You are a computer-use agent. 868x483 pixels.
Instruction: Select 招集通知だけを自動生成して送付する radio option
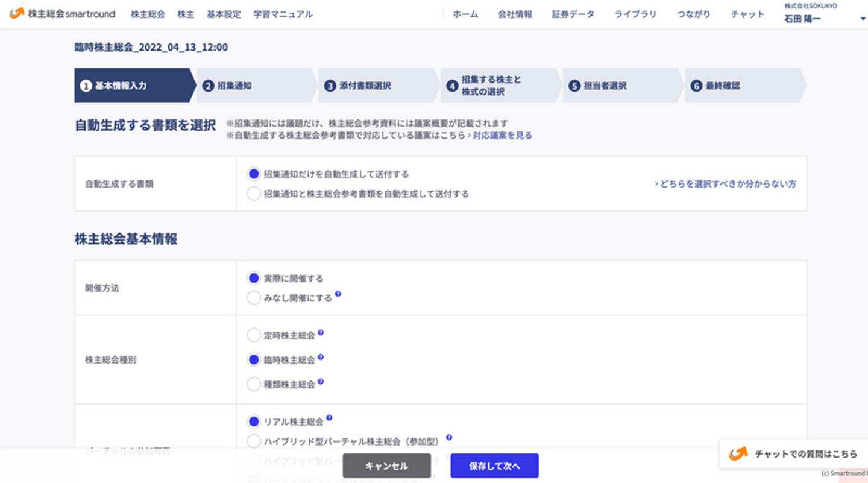pos(254,174)
